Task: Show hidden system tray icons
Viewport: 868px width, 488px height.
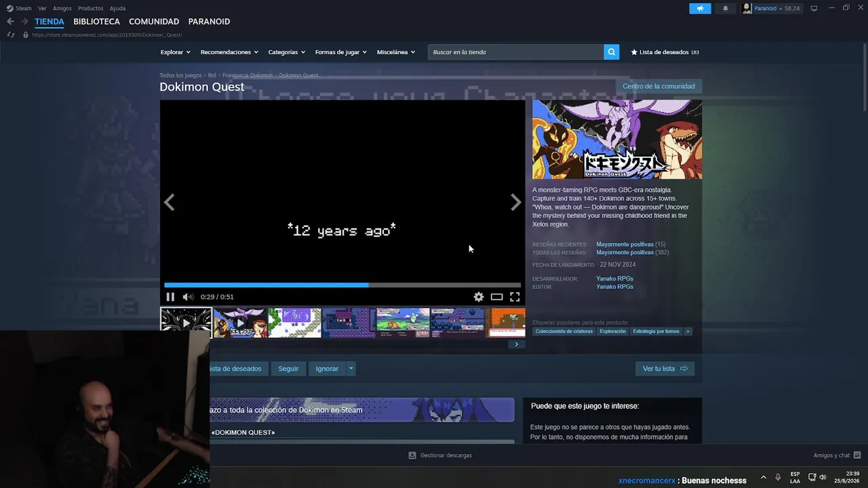Action: pyautogui.click(x=764, y=477)
